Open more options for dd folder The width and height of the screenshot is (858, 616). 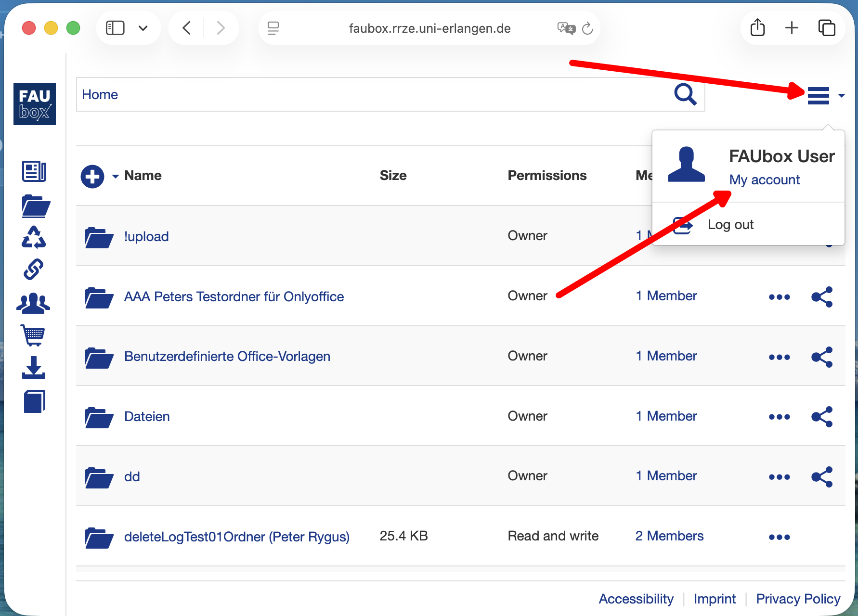tap(779, 477)
